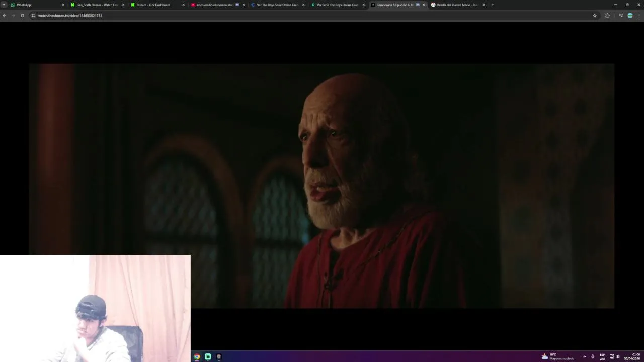Open the atico emilio el romano tab
644x362 pixels.
pos(217,5)
